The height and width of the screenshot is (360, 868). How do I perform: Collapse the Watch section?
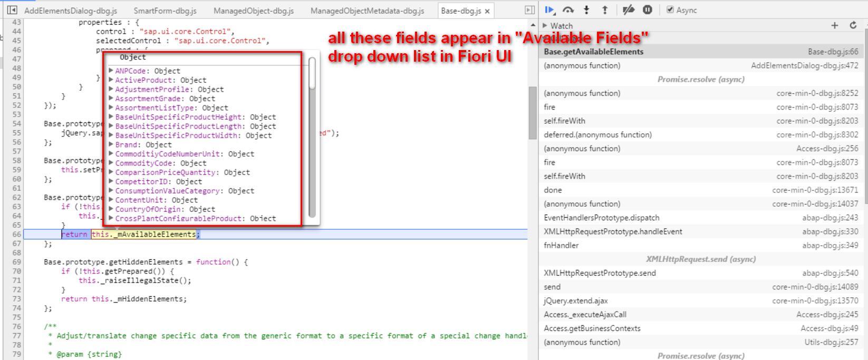coord(545,25)
